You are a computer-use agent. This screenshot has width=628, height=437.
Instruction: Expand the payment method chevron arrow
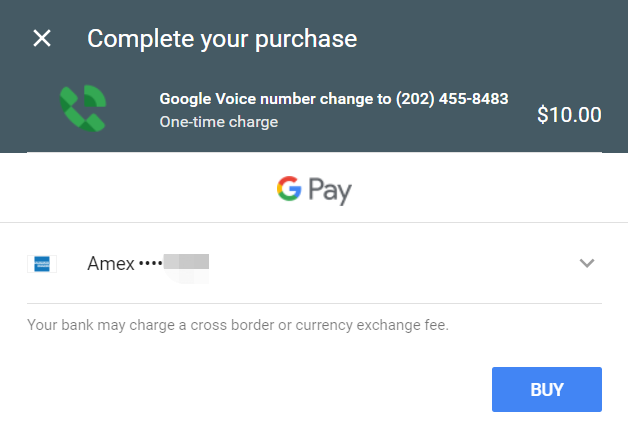tap(587, 263)
